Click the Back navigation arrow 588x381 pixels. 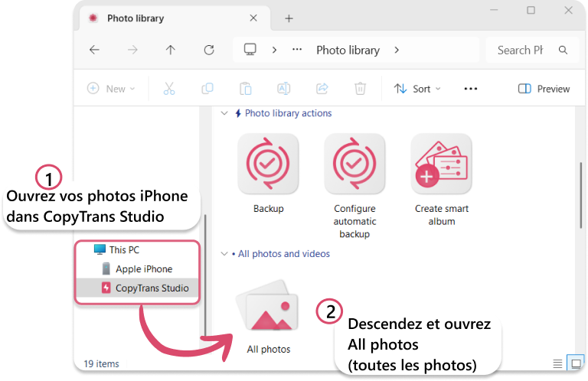[x=94, y=50]
